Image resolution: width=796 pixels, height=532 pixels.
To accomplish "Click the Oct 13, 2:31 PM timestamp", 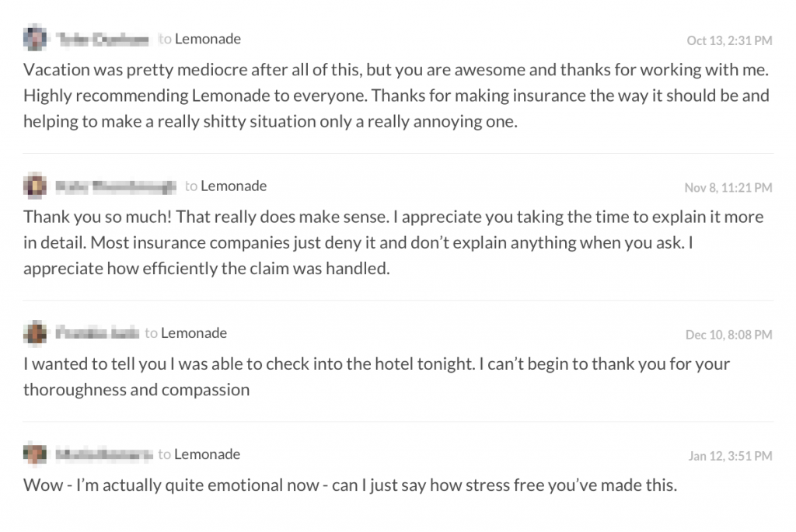I will pos(729,40).
